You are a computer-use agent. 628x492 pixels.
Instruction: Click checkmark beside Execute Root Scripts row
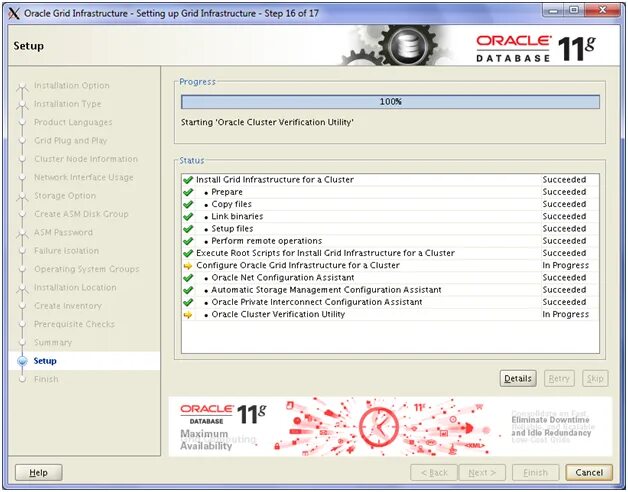click(x=188, y=253)
